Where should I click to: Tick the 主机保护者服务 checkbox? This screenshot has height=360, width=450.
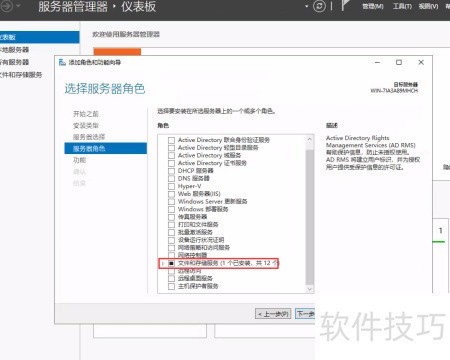click(x=171, y=286)
